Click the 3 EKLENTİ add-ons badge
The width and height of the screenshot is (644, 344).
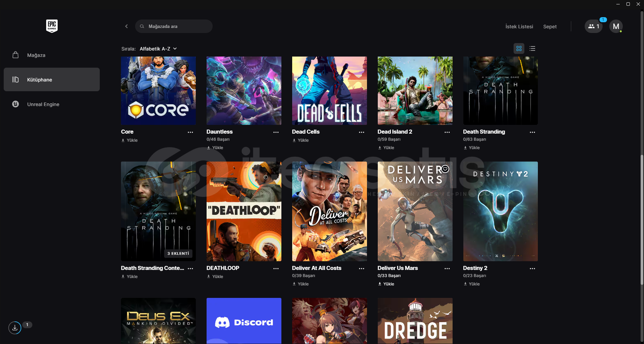[x=178, y=253]
